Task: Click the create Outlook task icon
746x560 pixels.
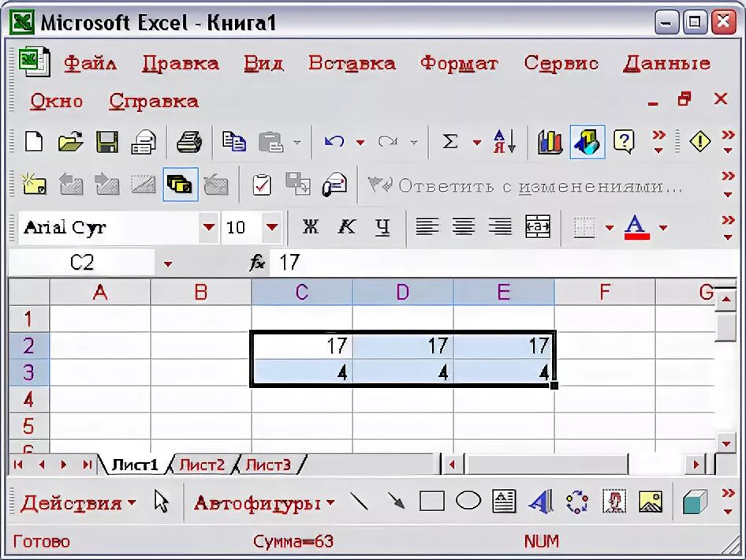Action: [262, 185]
